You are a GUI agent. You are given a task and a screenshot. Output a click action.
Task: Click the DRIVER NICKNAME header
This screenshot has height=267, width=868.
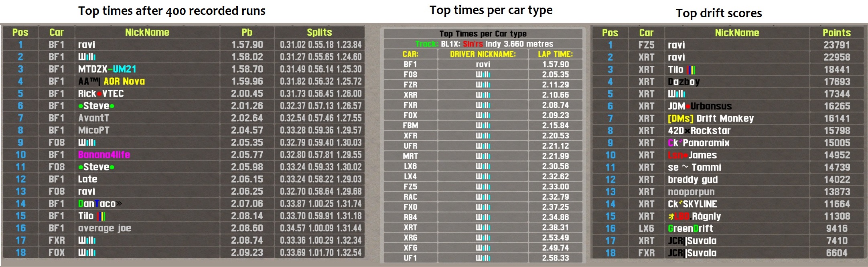pos(483,54)
